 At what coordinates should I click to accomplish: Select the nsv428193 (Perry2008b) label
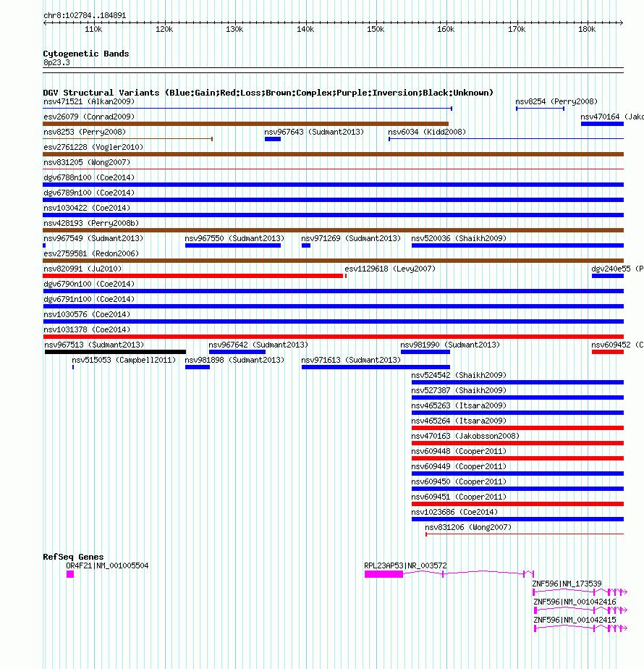pyautogui.click(x=91, y=223)
